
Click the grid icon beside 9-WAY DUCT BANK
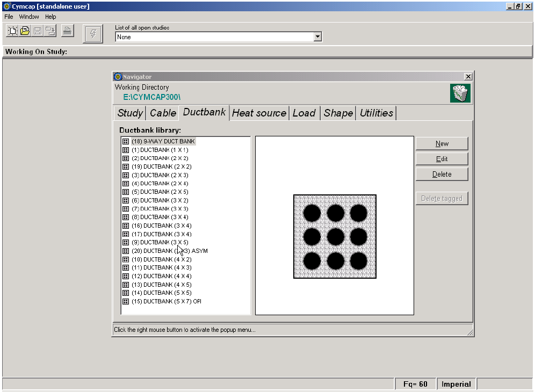tap(126, 141)
